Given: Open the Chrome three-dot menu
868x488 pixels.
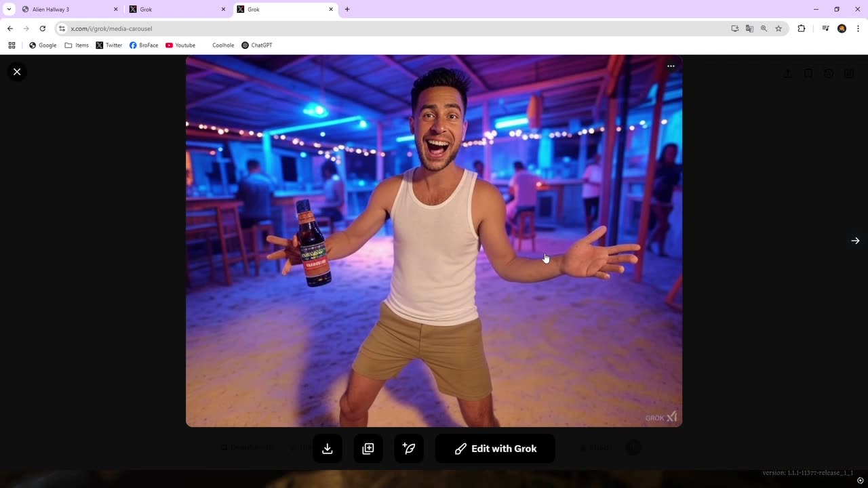Looking at the screenshot, I should [858, 28].
